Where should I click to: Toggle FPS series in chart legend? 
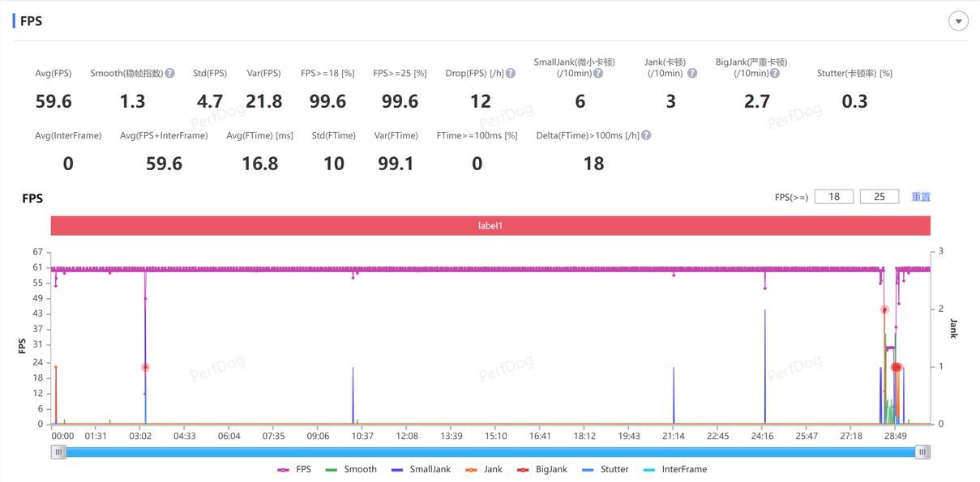[294, 469]
